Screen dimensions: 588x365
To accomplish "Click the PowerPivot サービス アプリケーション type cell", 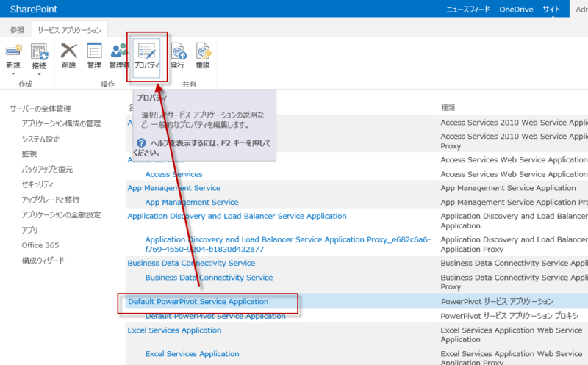I will click(x=497, y=302).
